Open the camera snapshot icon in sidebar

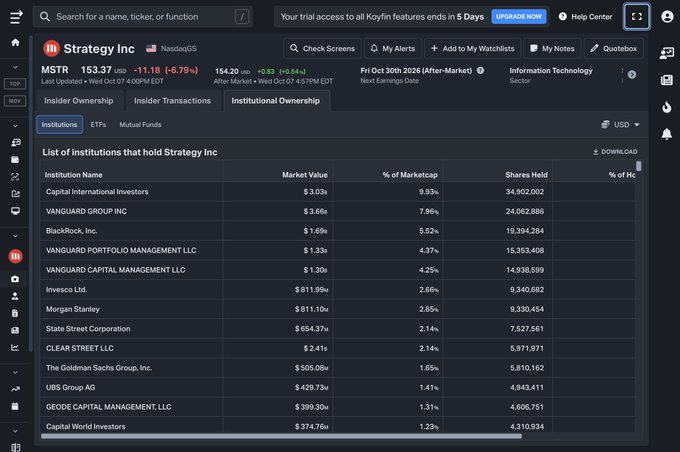pos(15,279)
